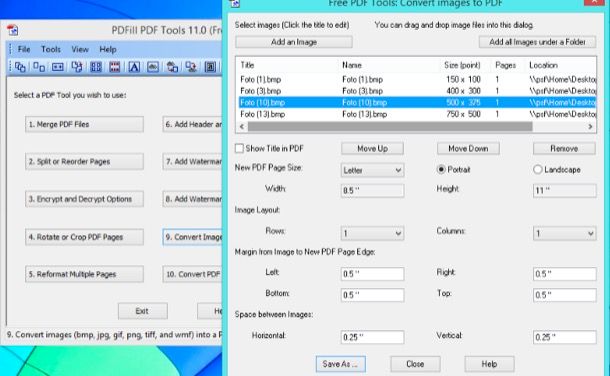Click the Right margin input field
Screen dimensions: 610x376
(x=564, y=274)
